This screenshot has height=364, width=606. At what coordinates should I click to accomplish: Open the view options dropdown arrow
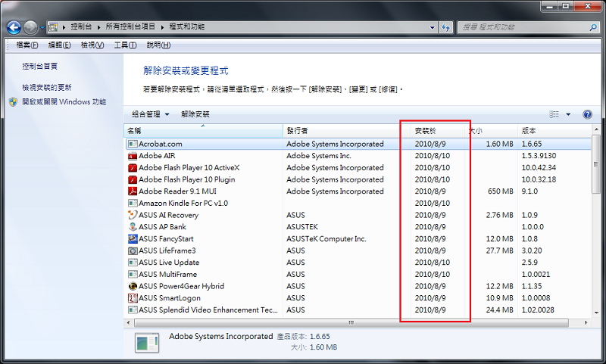(568, 114)
